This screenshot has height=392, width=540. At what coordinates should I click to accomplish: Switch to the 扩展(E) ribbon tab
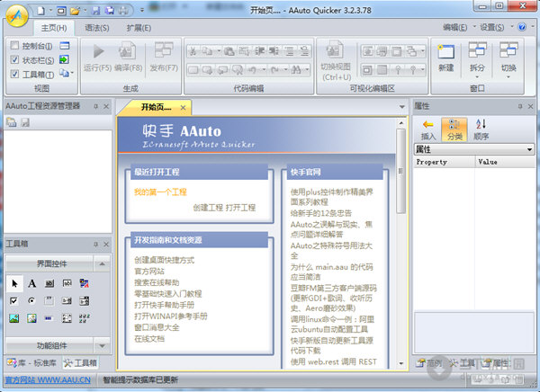pos(139,28)
